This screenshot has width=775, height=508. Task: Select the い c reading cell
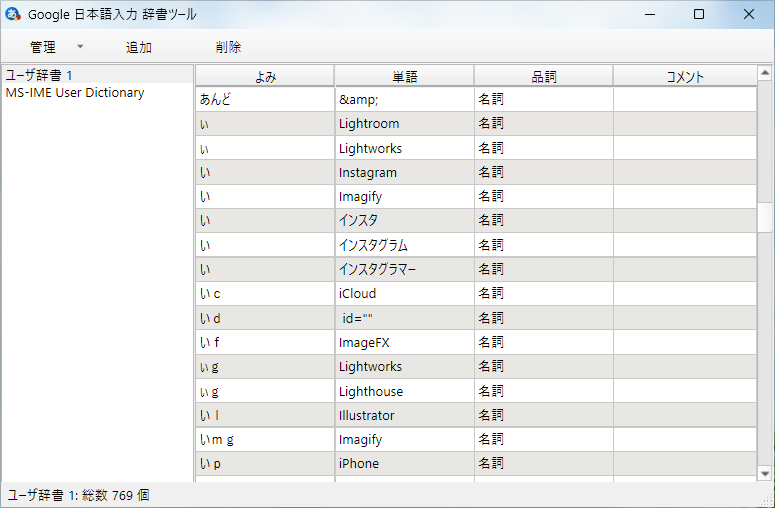265,294
